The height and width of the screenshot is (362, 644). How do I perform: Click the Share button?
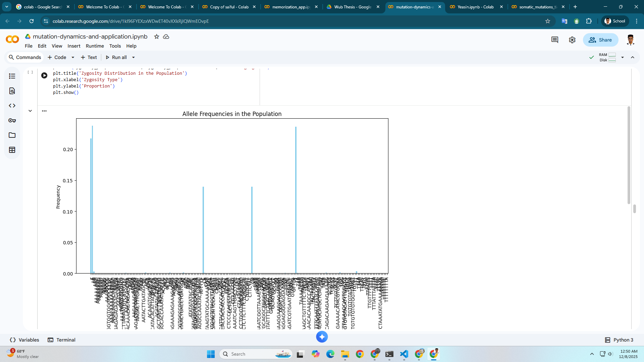(x=600, y=40)
